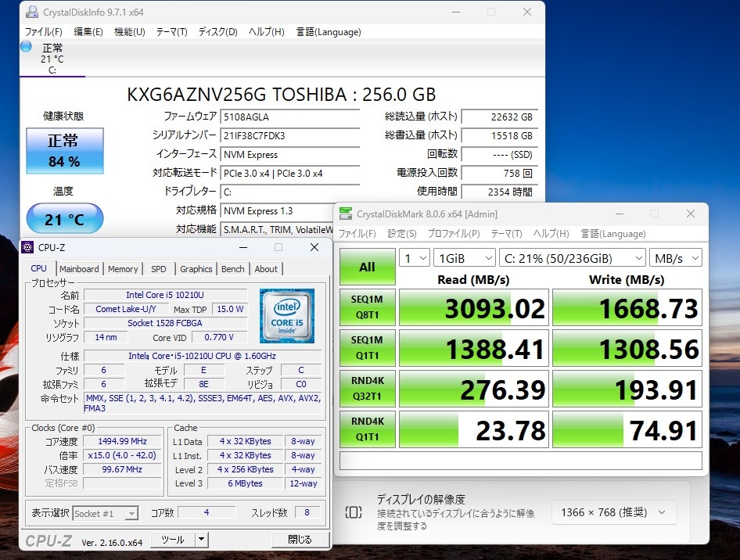
Task: Select the CPU tab in CPU-Z
Action: [x=38, y=268]
